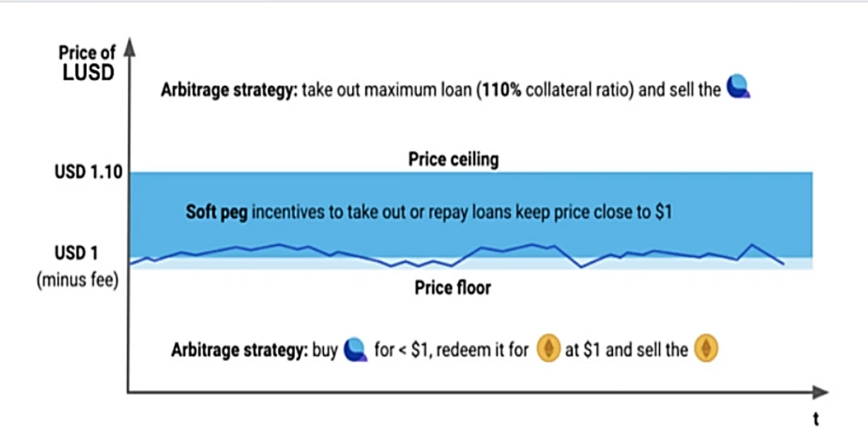
Task: Click the bottom "Arbitrage strategy" heading
Action: coord(240,351)
